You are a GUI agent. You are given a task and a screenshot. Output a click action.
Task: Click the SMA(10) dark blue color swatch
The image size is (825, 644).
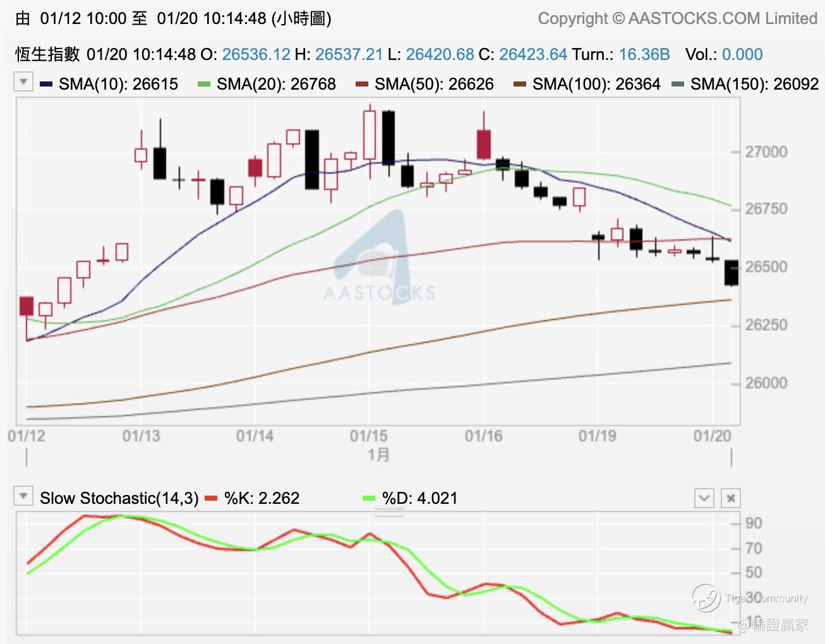[45, 84]
